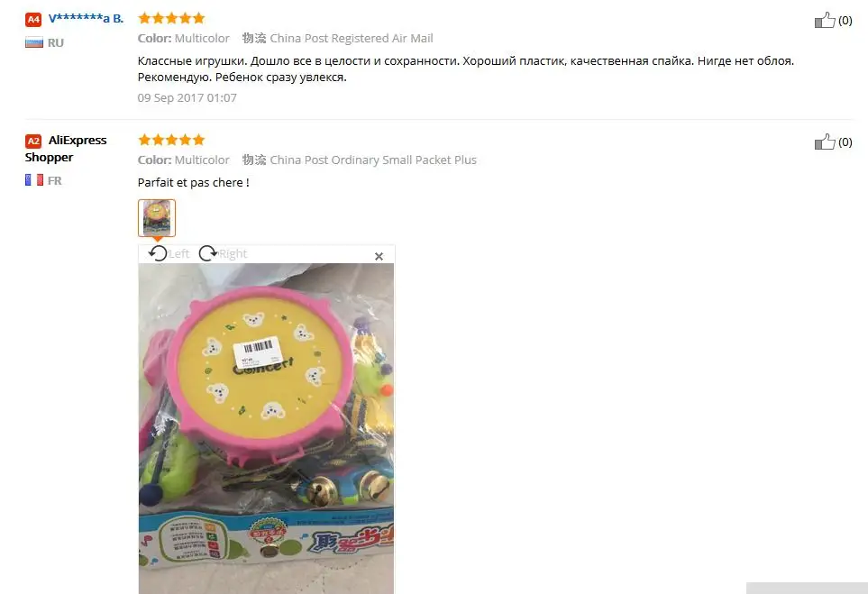Click the French flag icon
Viewport: 868px width, 594px height.
[33, 180]
